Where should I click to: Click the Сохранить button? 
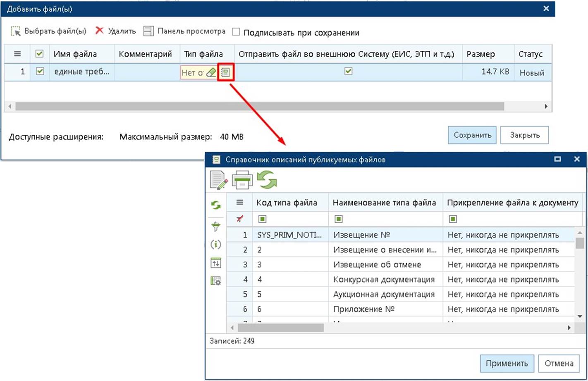[472, 135]
